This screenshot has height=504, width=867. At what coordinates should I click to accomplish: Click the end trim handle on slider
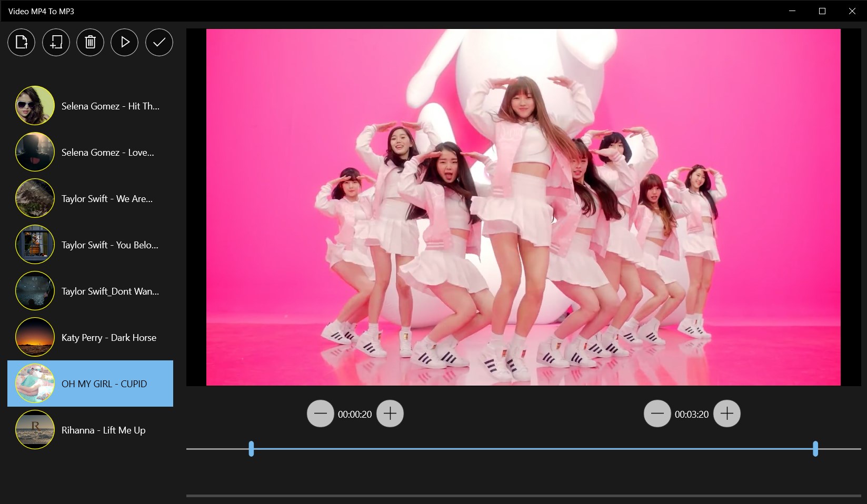point(815,449)
